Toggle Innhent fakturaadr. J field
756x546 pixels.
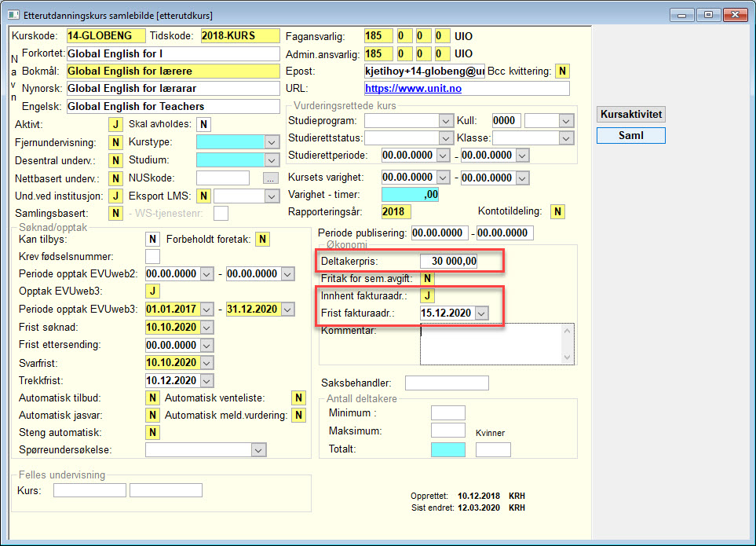tap(427, 295)
